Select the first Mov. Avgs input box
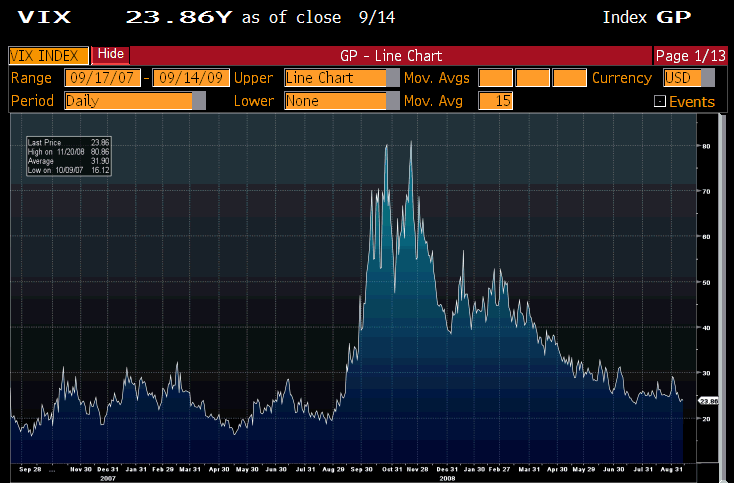The image size is (734, 483). 494,78
